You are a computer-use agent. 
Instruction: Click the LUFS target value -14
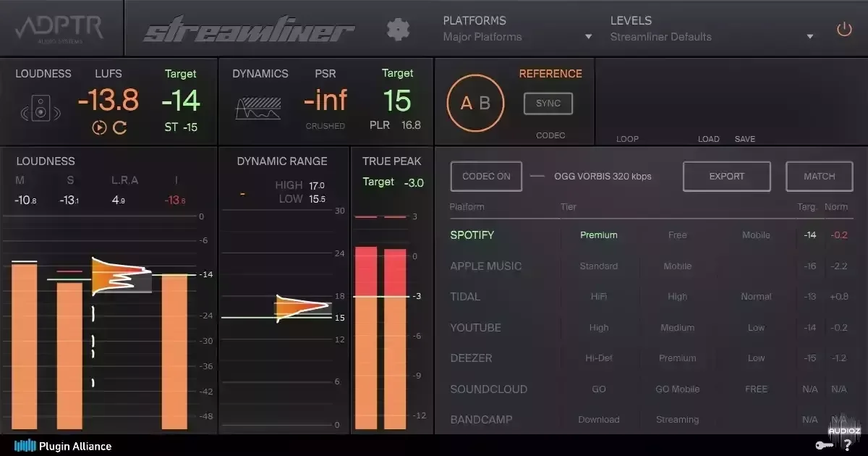pos(181,101)
